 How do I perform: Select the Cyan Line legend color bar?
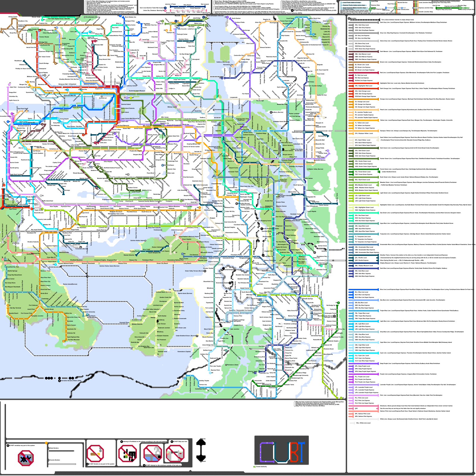(364, 353)
